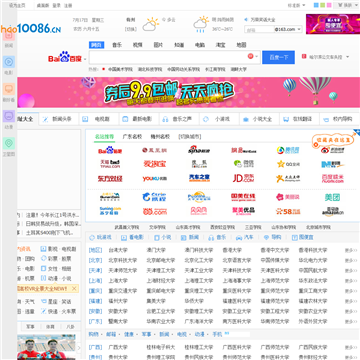Click the Gome (国美在线) logo
This screenshot has width=360, height=360.
[243, 197]
